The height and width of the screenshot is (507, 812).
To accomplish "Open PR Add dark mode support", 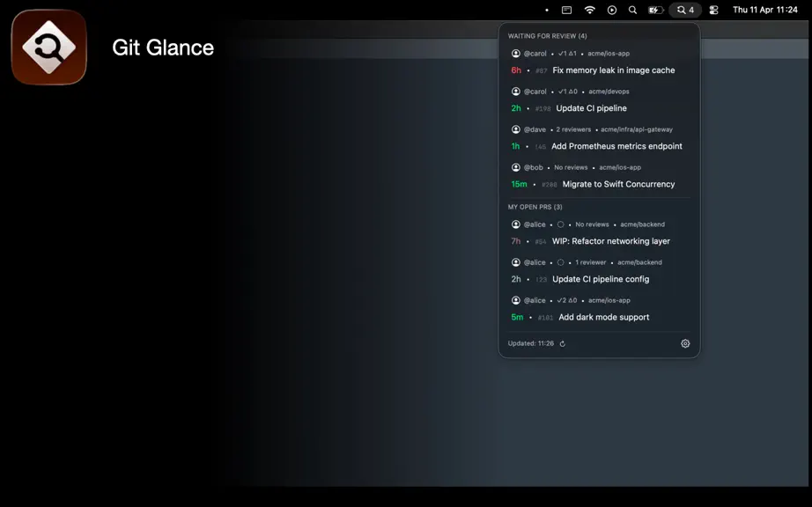I will click(603, 317).
